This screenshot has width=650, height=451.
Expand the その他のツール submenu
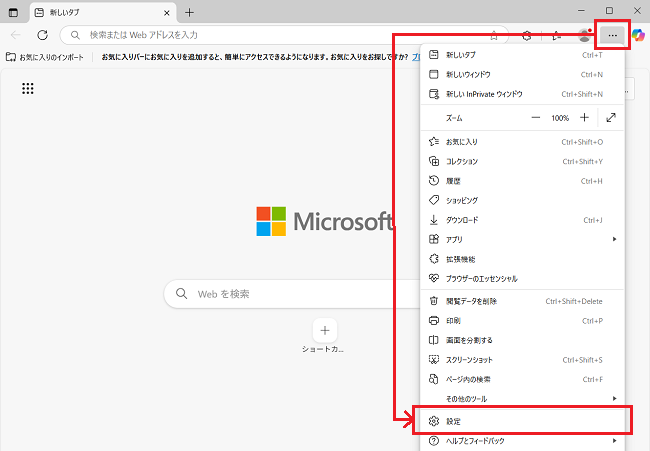520,398
